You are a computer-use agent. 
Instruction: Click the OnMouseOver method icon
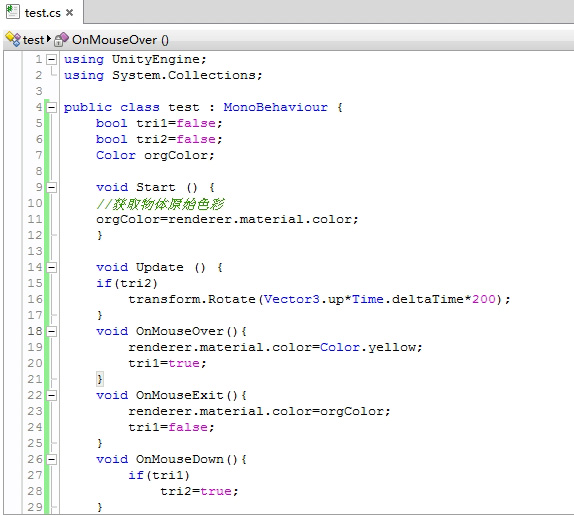point(61,39)
